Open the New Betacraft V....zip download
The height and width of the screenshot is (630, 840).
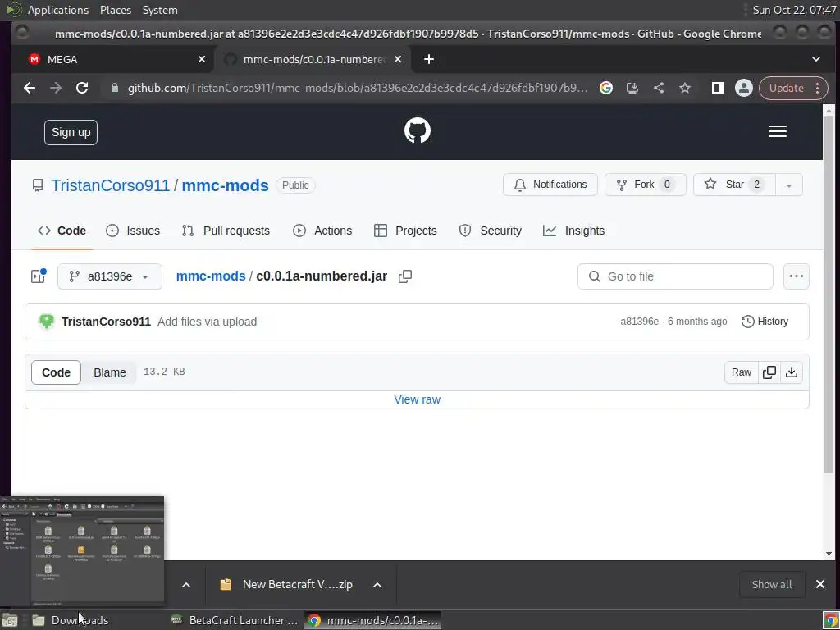[287, 584]
